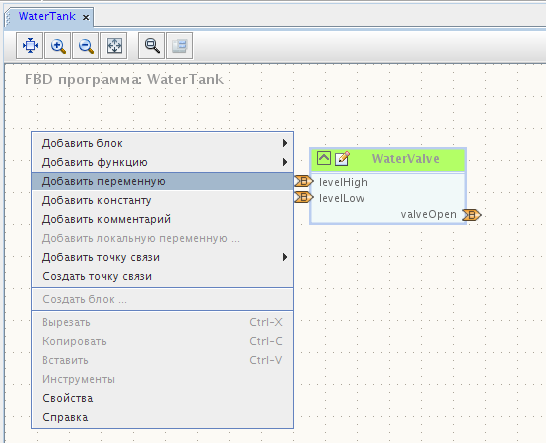The width and height of the screenshot is (546, 443).
Task: Click the disabled overview panel toolbar icon
Action: click(180, 46)
